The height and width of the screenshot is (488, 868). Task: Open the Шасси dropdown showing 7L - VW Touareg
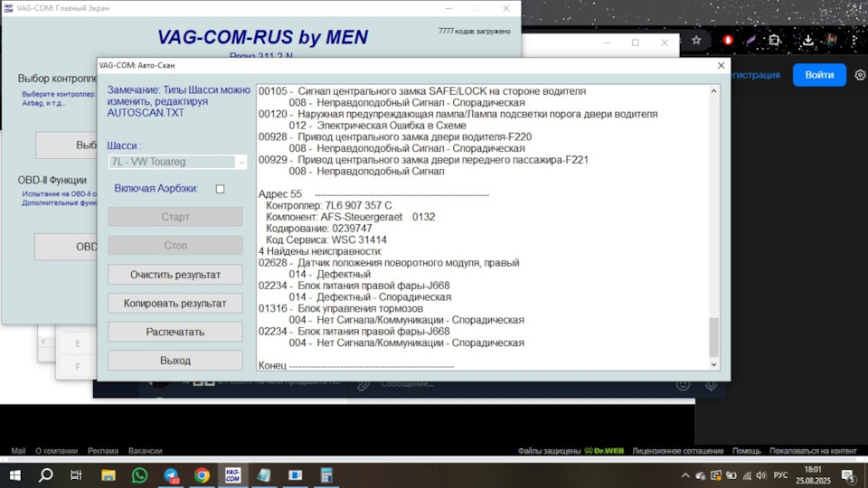(177, 162)
